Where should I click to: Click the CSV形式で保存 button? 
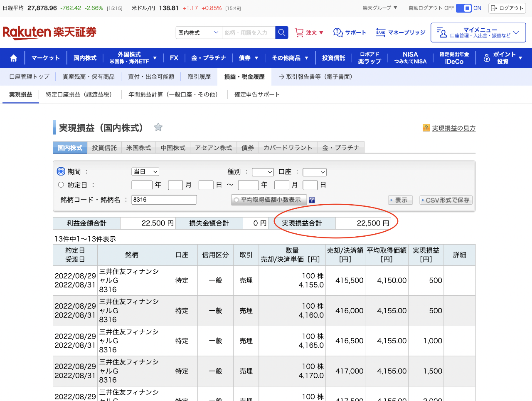[x=446, y=200]
